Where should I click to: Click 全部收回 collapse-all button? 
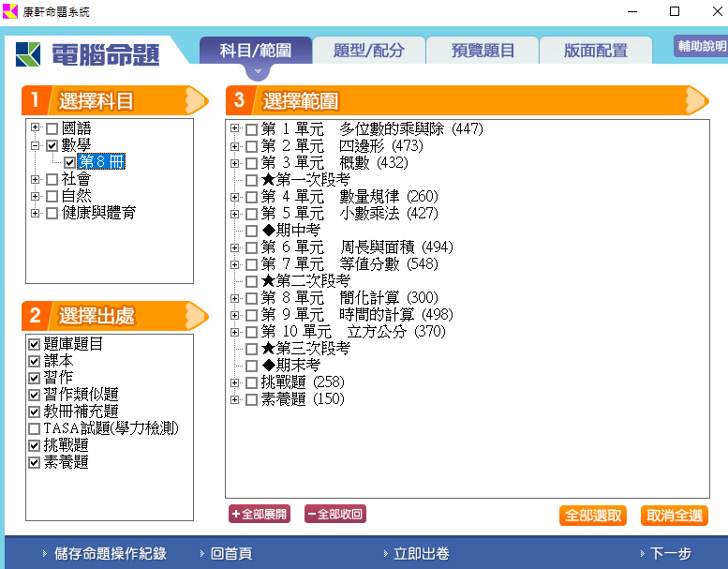(x=334, y=514)
